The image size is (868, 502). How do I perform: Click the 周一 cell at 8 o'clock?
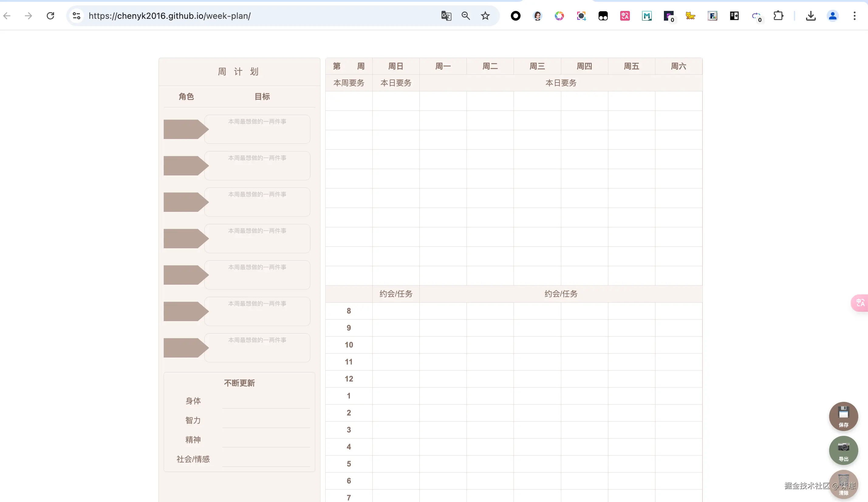coord(443,311)
